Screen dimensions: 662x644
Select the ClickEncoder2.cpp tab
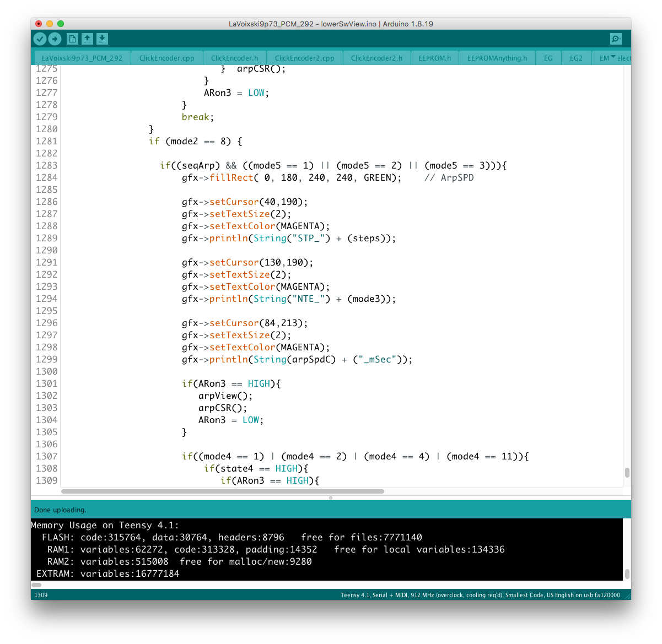(304, 58)
